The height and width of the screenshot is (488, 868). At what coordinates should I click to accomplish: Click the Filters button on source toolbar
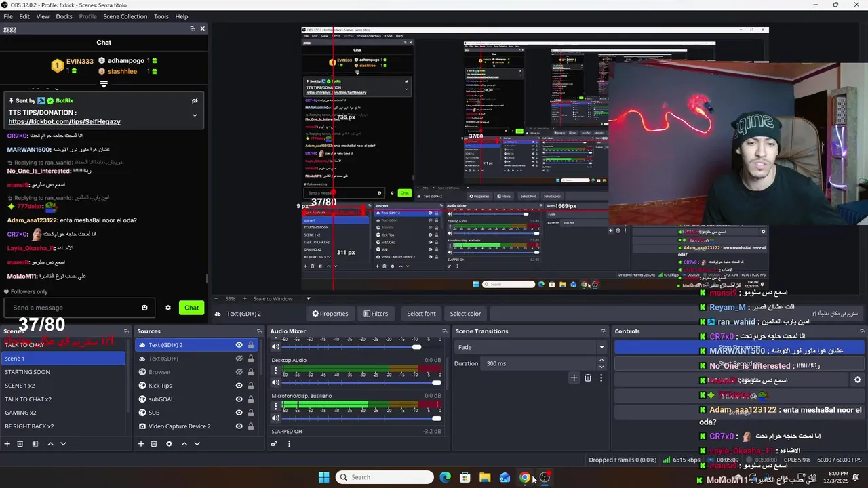point(376,314)
